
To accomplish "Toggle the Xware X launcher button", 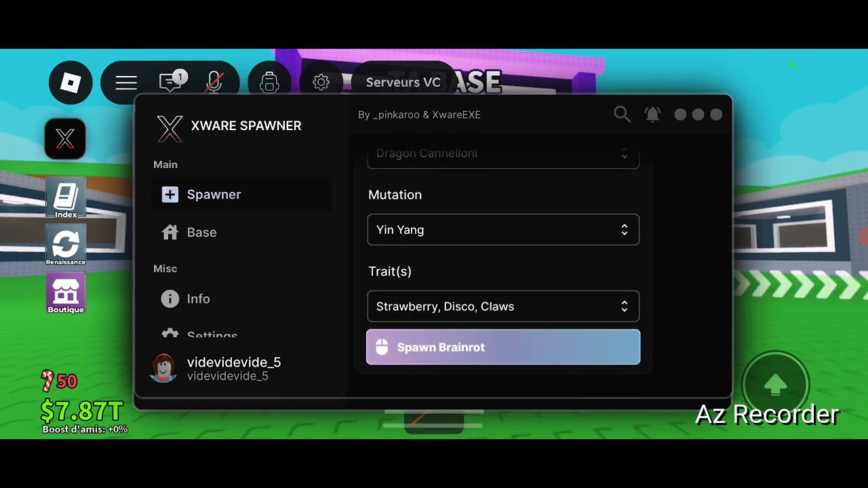I will pos(65,139).
